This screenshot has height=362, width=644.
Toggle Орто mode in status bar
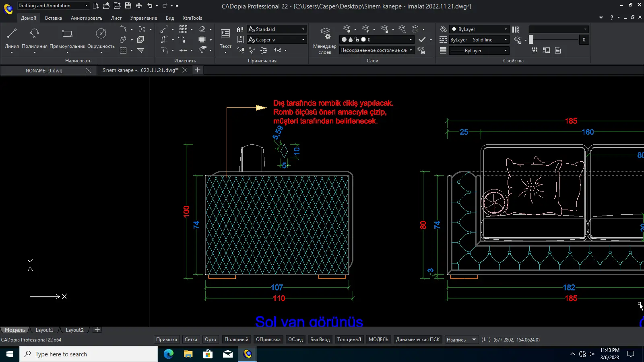pos(211,339)
